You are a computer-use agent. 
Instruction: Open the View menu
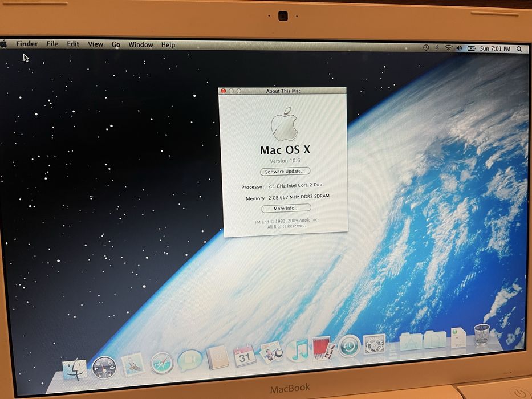[95, 44]
